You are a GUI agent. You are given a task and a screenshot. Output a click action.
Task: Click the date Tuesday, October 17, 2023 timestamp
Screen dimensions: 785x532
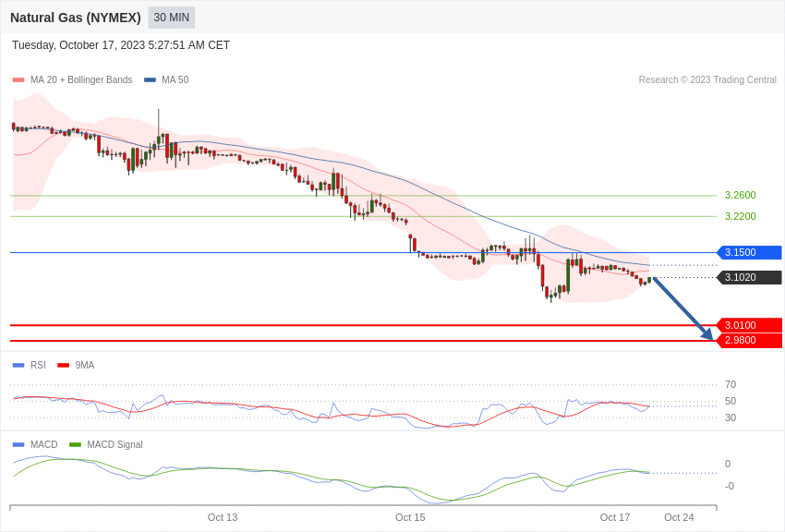[121, 45]
